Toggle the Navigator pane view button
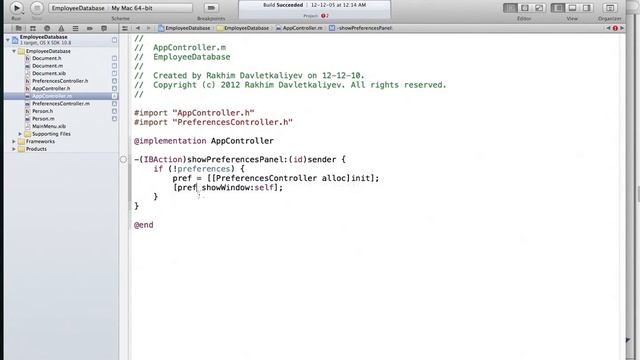The width and height of the screenshot is (640, 360). pos(558,8)
